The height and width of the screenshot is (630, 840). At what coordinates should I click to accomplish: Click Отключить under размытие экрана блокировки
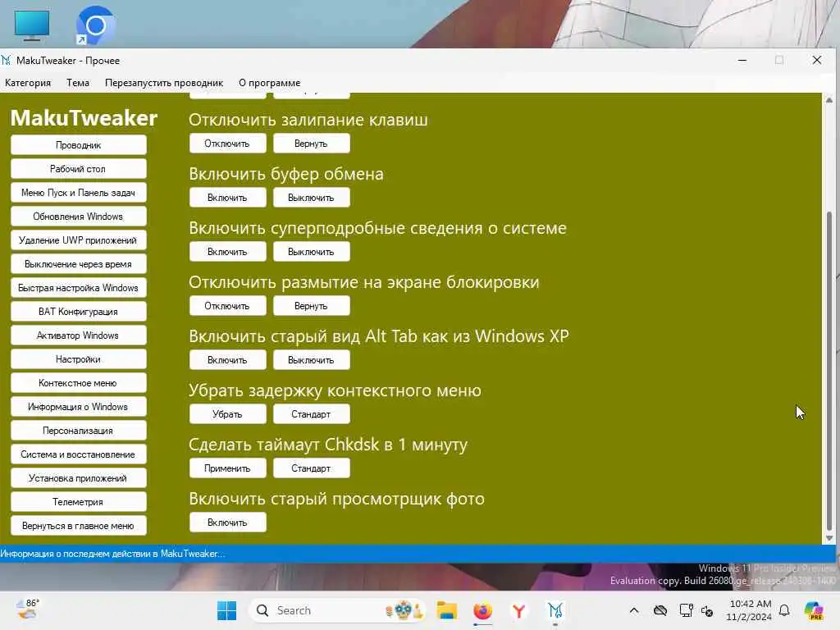tap(228, 306)
